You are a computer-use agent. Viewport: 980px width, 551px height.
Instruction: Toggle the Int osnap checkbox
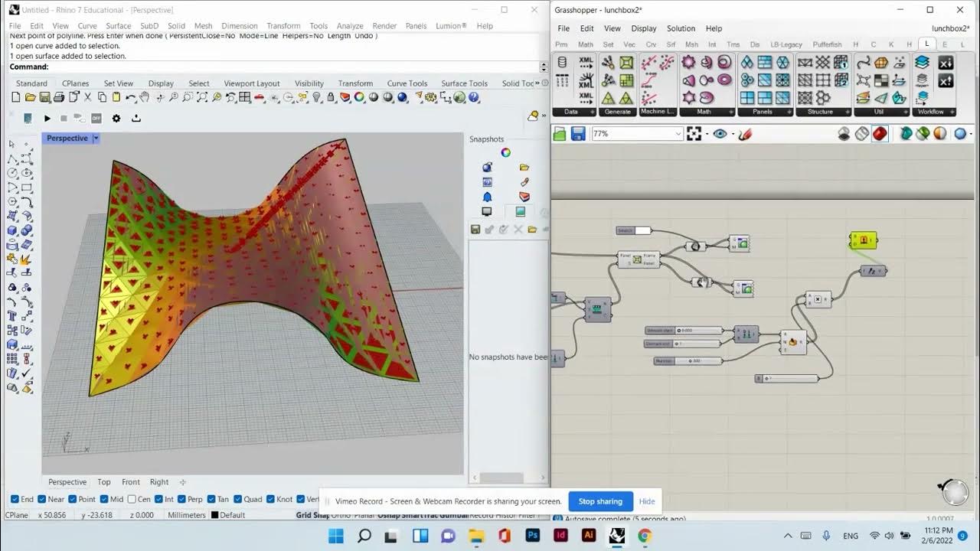(158, 500)
